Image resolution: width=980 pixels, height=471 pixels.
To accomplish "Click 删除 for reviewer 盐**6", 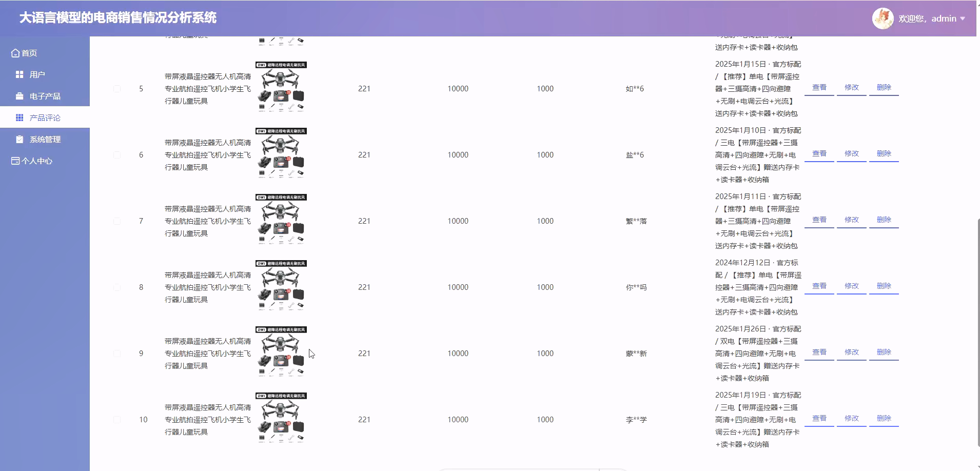I will [x=884, y=154].
